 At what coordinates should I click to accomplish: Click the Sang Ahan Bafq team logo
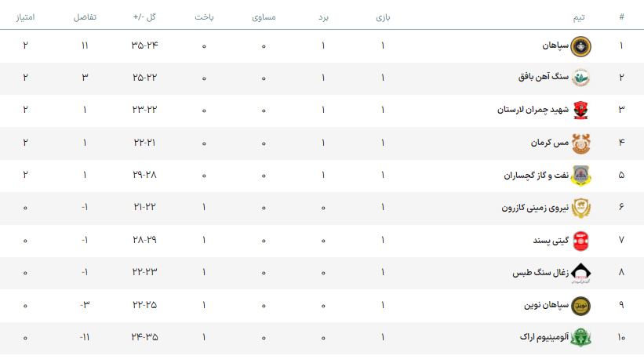pyautogui.click(x=580, y=78)
